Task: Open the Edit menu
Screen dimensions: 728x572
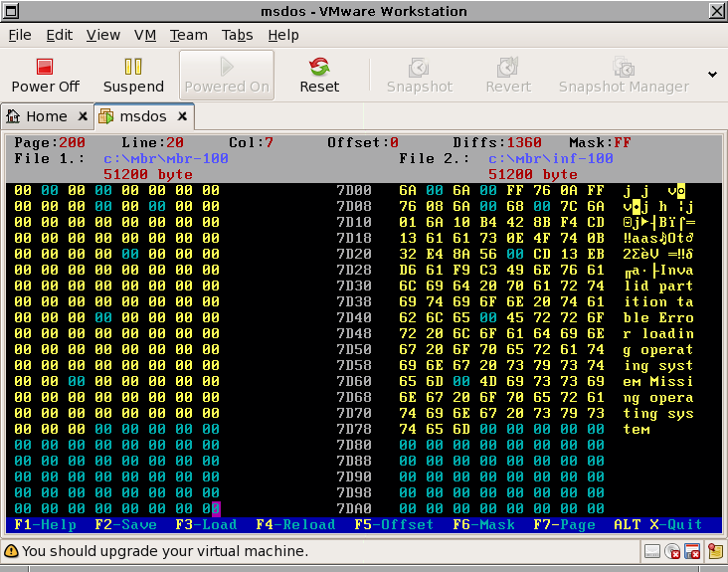Action: pos(60,35)
